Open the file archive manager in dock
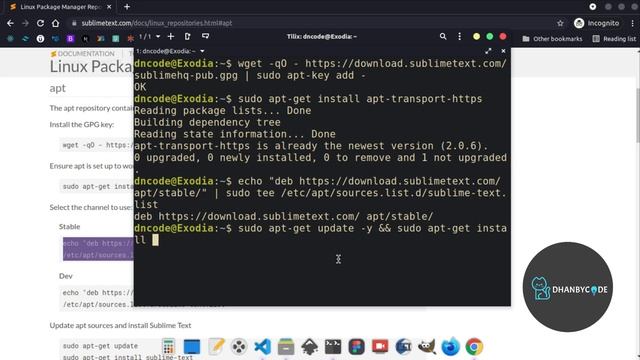Image resolution: width=640 pixels, height=360 pixels. click(x=286, y=347)
